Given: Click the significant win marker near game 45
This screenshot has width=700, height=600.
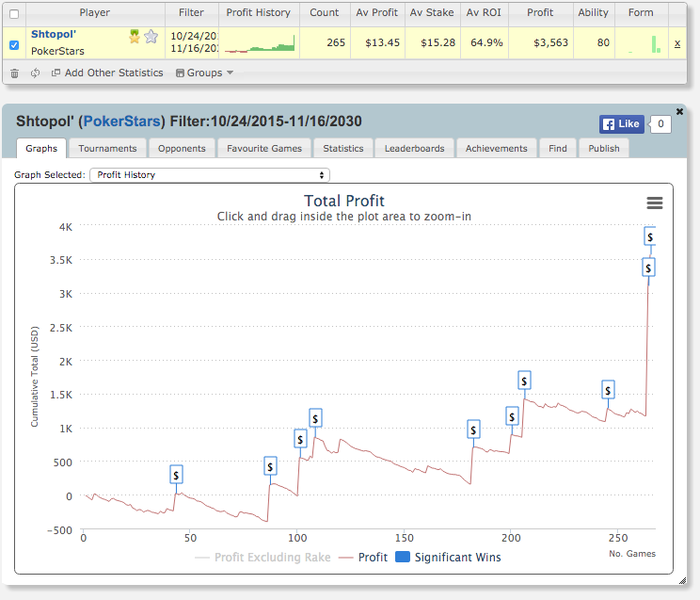Looking at the screenshot, I should click(176, 475).
